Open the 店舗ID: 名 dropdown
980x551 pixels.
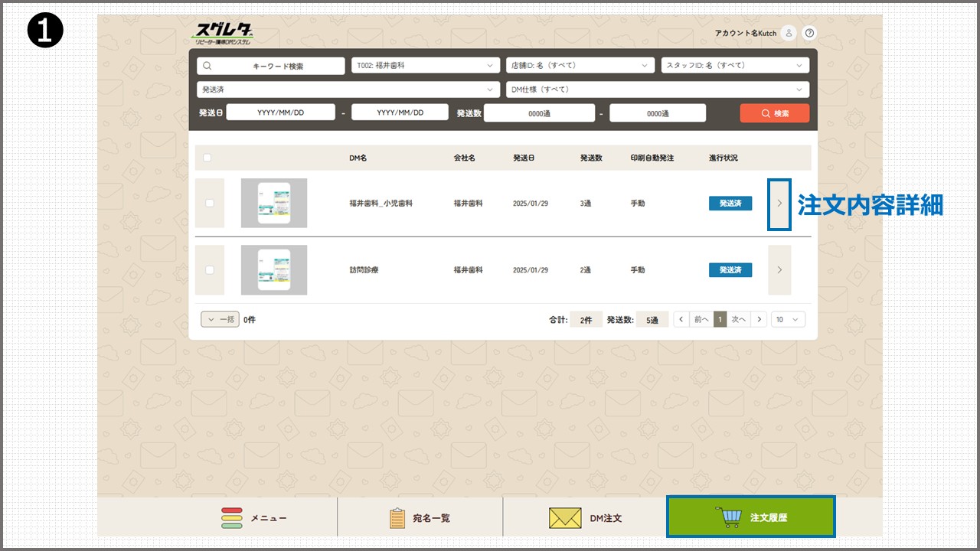(580, 66)
